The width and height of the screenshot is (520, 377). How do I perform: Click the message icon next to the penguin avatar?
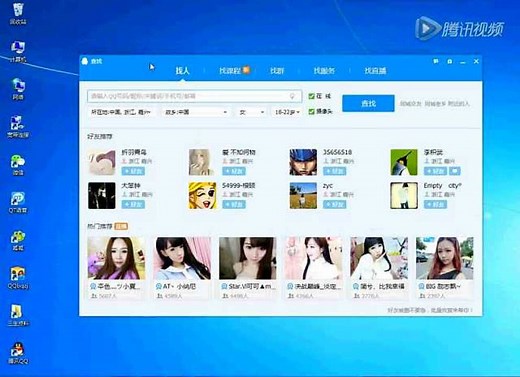pos(455,171)
